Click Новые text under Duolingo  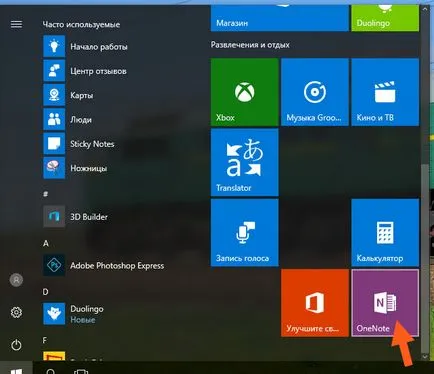pyautogui.click(x=83, y=320)
